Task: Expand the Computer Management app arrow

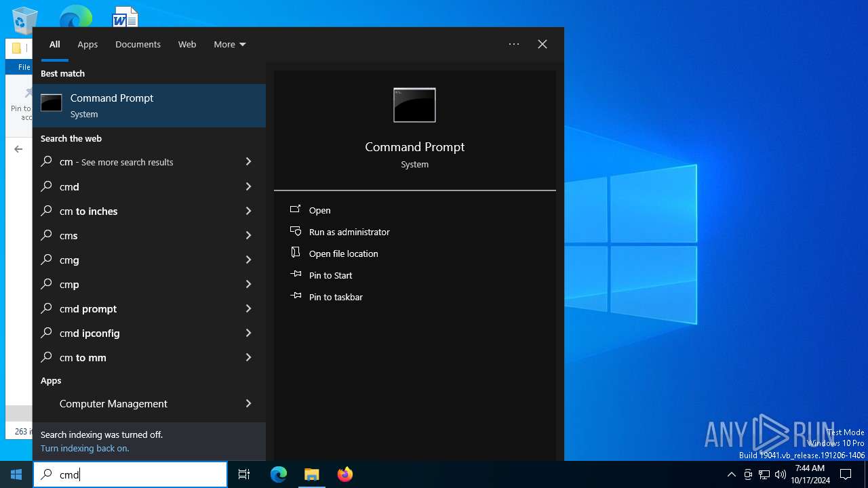Action: coord(248,403)
